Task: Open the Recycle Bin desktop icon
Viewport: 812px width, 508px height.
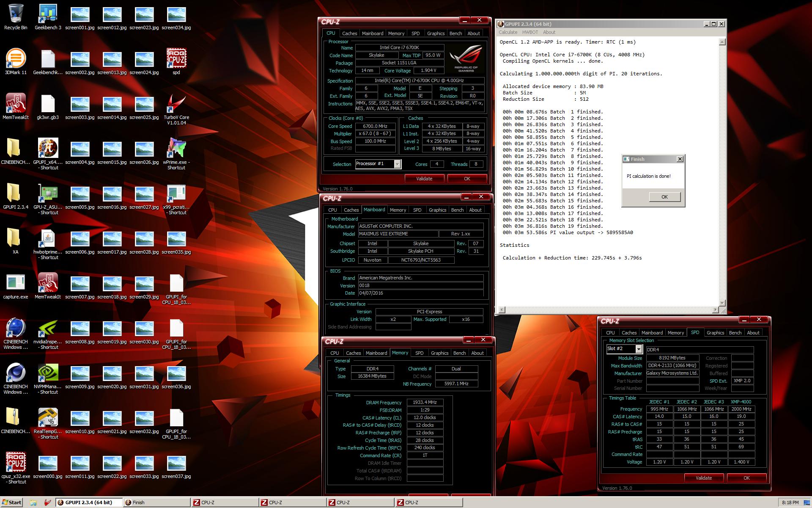Action: click(x=16, y=17)
